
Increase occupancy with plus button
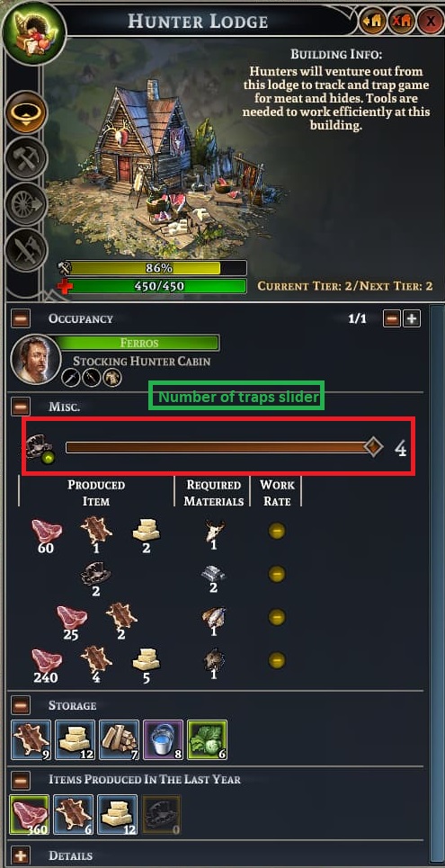(x=412, y=318)
